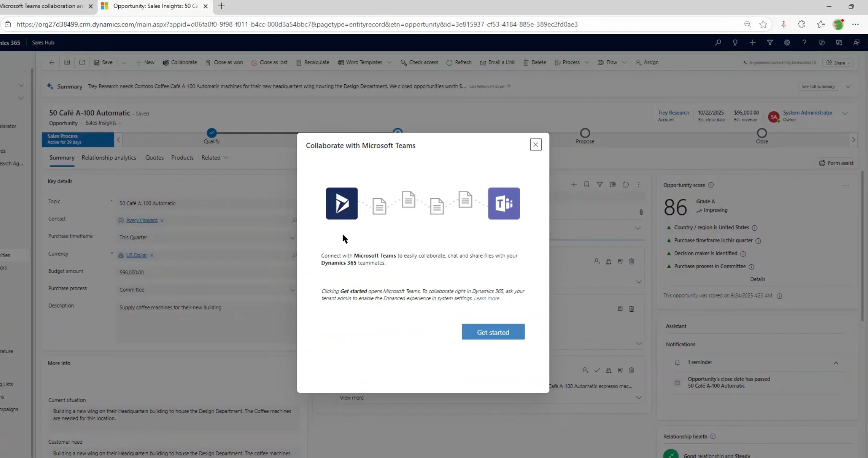Open Dynamics 365 global search icon
Viewport: 868px width, 458px height.
pos(718,42)
